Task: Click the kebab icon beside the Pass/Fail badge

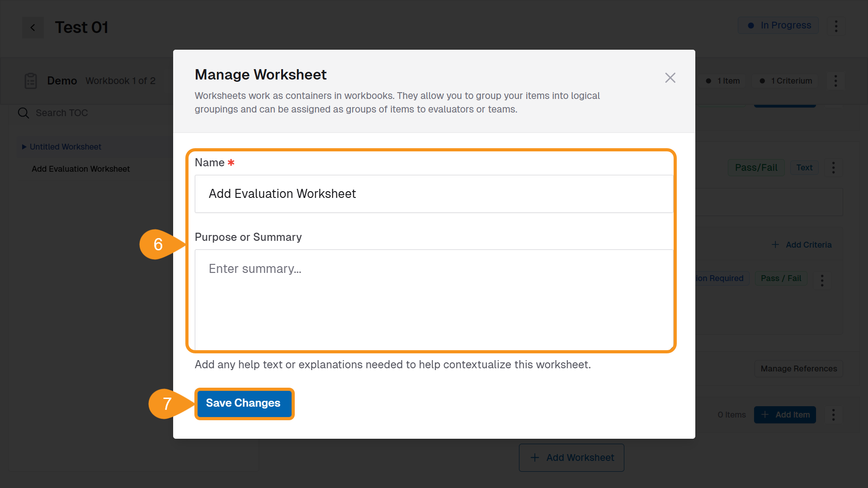Action: 834,167
